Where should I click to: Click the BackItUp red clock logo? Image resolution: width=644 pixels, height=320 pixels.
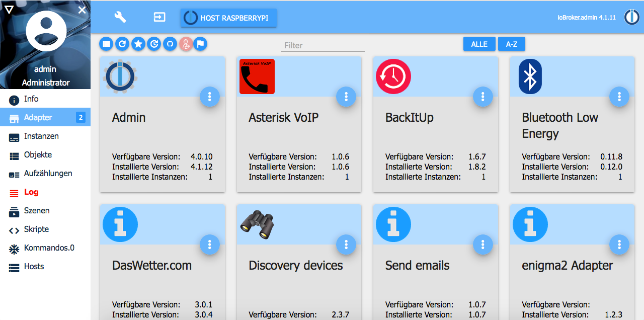click(x=393, y=76)
